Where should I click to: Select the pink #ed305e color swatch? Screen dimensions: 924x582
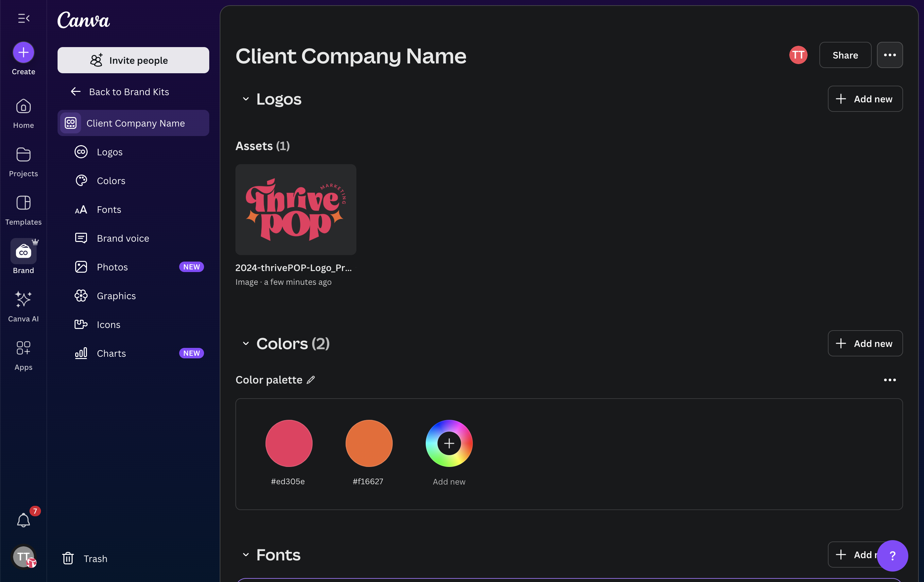pyautogui.click(x=289, y=443)
